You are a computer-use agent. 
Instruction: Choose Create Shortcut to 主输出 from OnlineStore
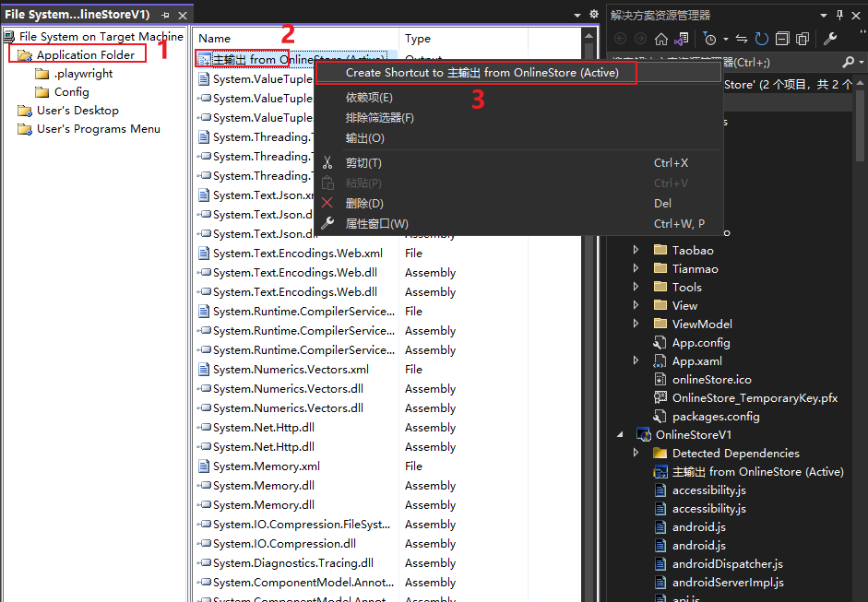(482, 72)
